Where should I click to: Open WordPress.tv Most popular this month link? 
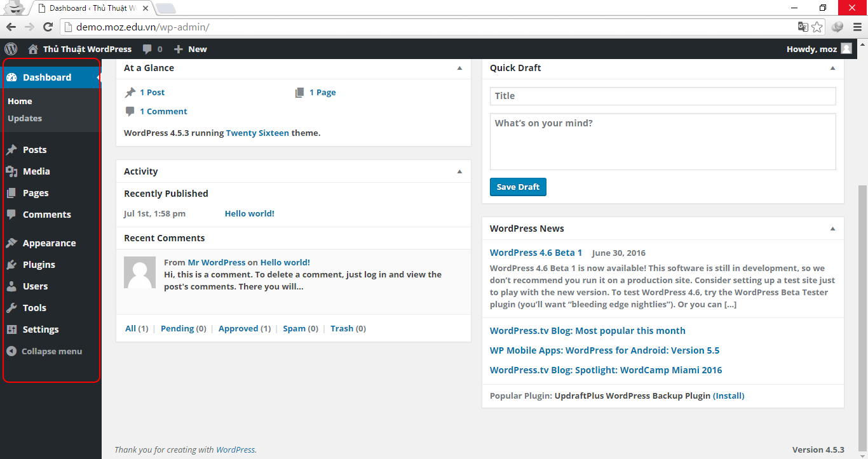[x=588, y=330]
